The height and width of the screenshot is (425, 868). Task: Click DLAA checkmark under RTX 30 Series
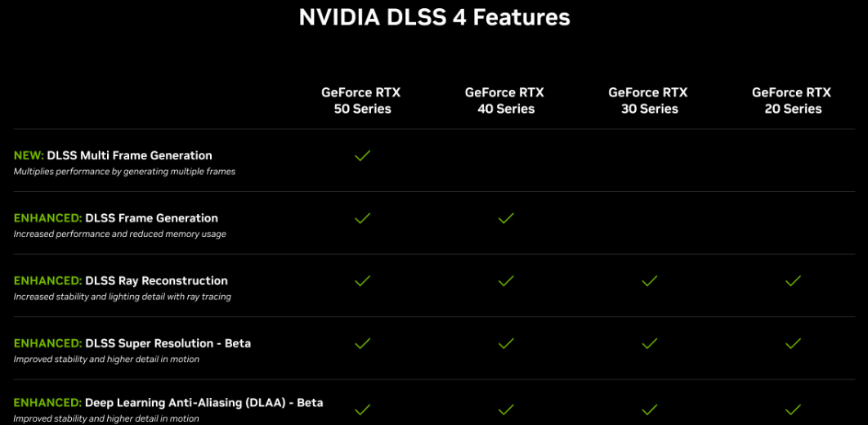[649, 409]
